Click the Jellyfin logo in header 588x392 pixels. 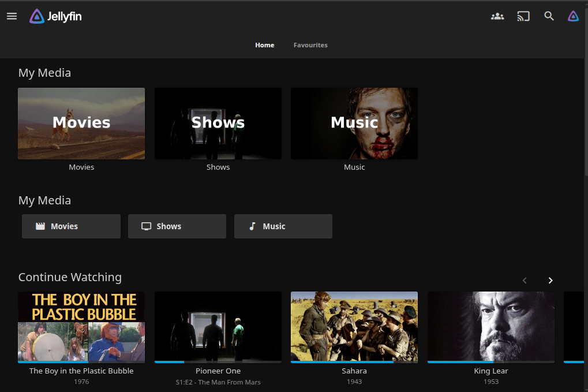point(55,16)
